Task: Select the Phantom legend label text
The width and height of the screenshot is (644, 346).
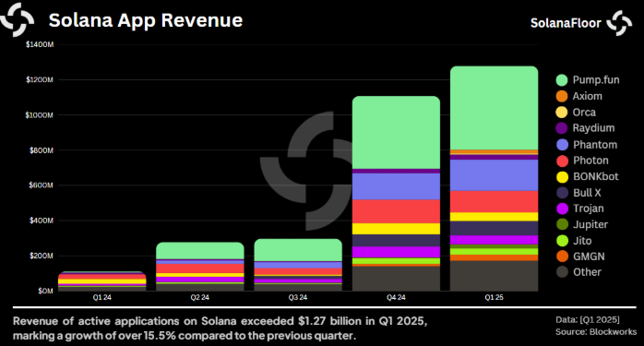Action: click(x=595, y=145)
